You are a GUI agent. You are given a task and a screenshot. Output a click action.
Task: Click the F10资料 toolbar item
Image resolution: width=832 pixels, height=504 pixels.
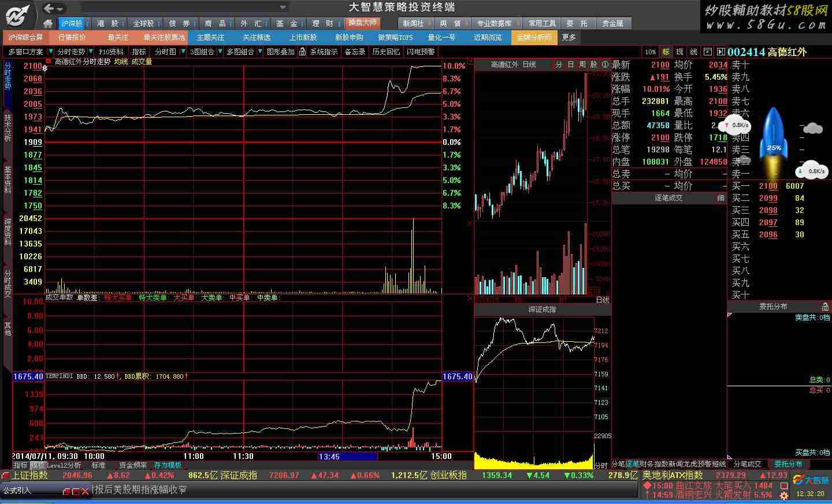click(x=112, y=52)
